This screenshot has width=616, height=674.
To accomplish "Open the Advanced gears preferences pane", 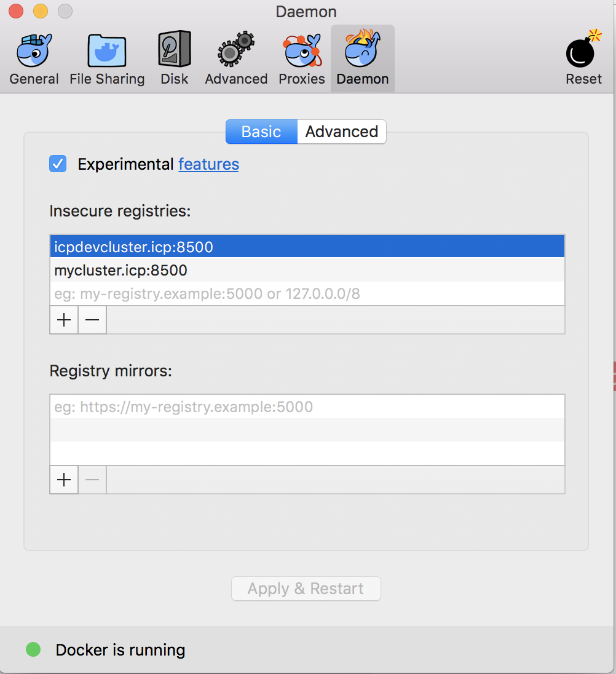I will click(236, 59).
